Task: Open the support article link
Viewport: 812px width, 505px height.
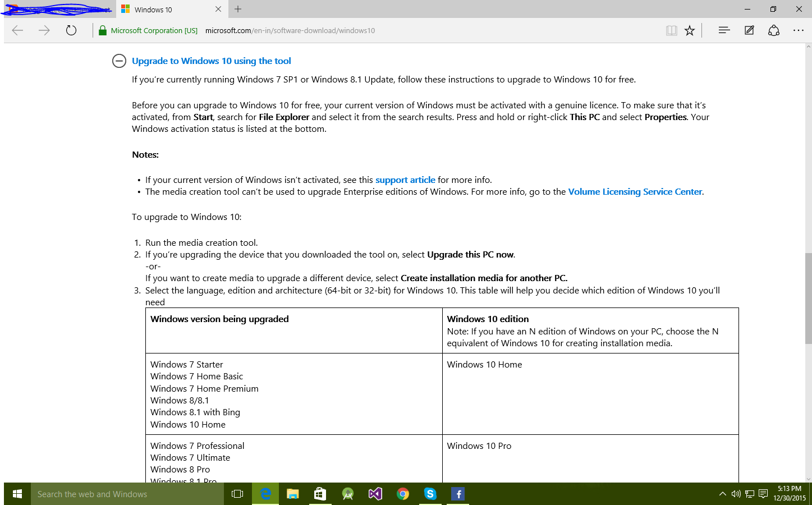Action: [405, 180]
